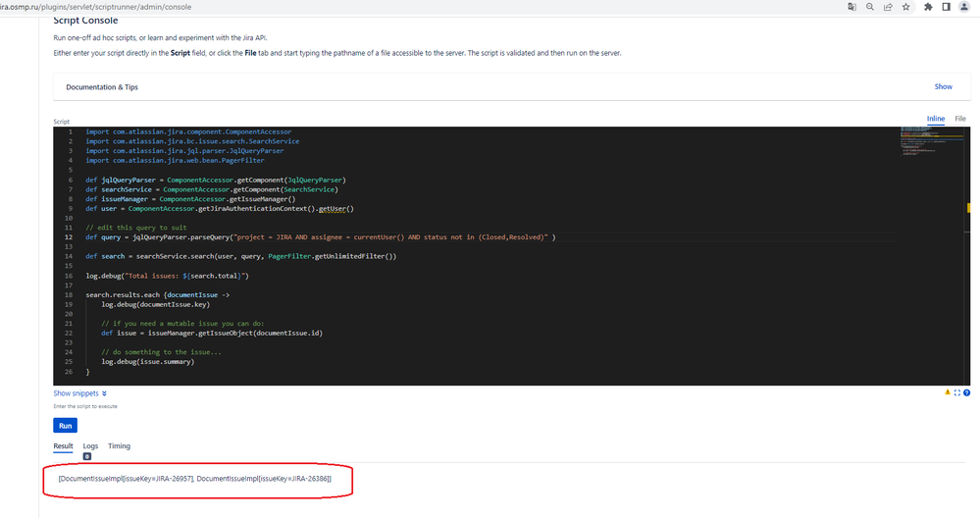Click the 'def issue = issueManager.getIssueObject' line

tap(212, 333)
